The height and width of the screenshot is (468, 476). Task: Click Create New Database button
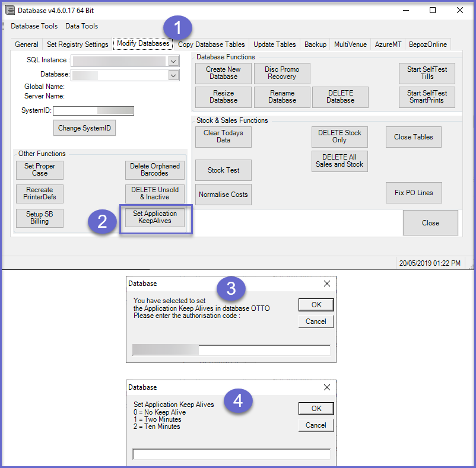tap(223, 73)
